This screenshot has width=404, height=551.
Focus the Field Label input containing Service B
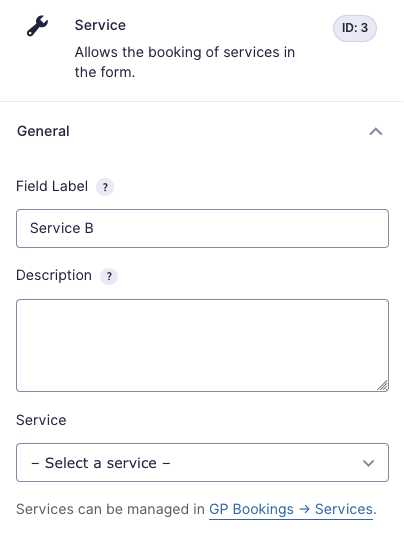(x=202, y=228)
